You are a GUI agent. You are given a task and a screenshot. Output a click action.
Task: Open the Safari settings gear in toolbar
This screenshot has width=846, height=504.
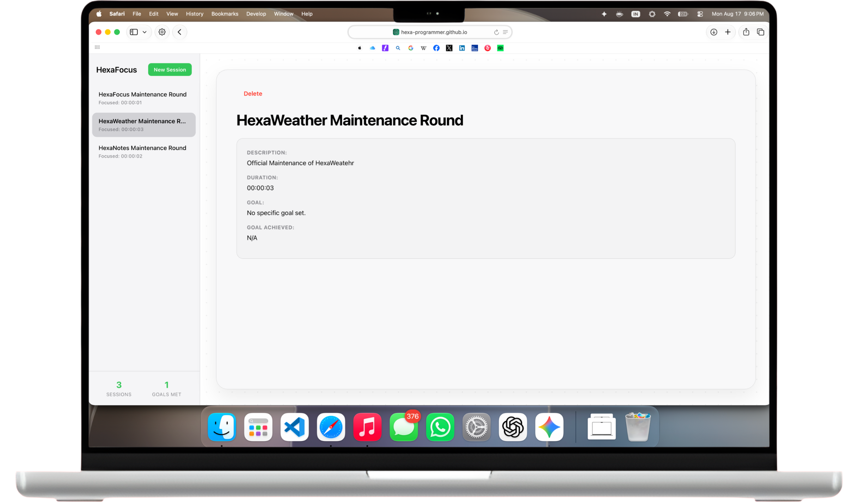click(x=162, y=32)
